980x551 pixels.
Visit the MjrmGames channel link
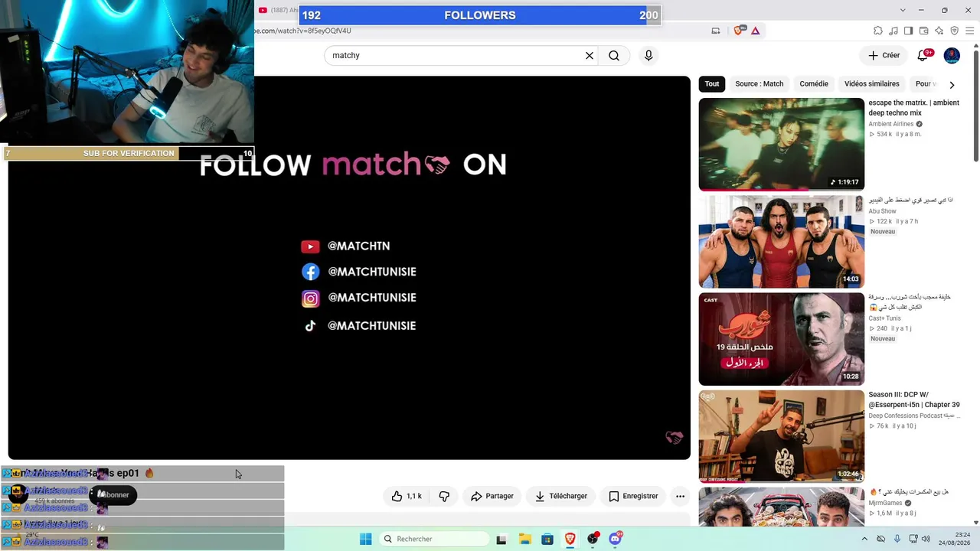[x=885, y=503]
